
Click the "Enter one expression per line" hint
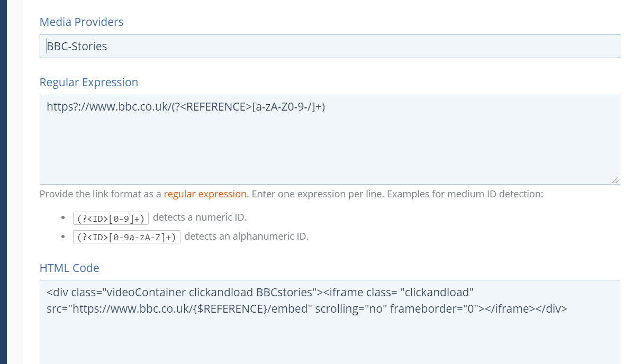pos(318,194)
